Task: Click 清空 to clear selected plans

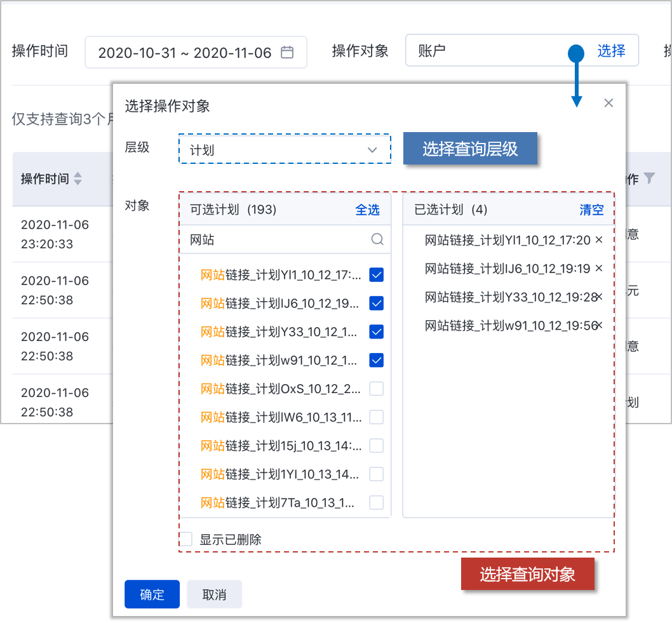Action: [x=591, y=210]
